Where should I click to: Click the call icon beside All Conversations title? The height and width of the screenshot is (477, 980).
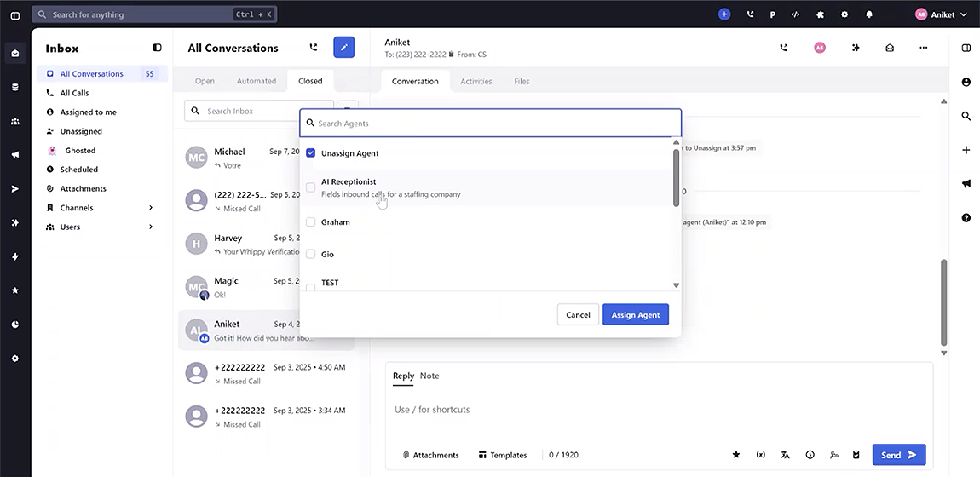313,48
